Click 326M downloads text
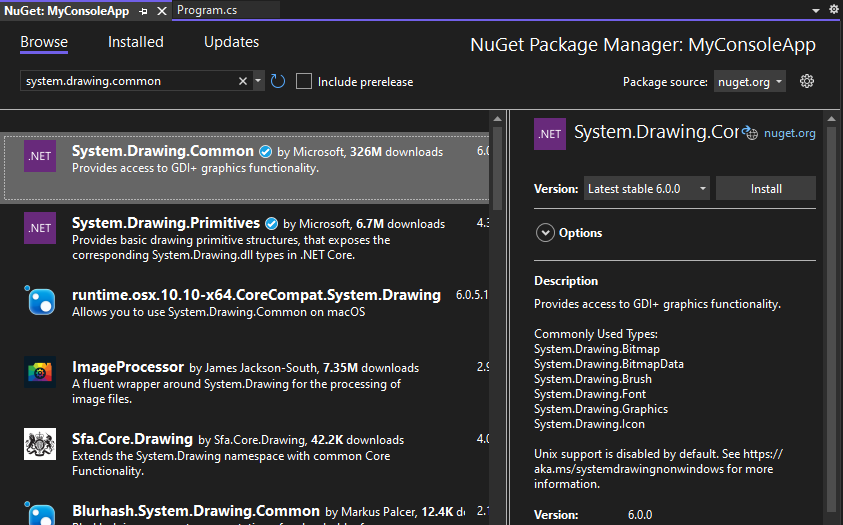The height and width of the screenshot is (525, 843). [396, 152]
